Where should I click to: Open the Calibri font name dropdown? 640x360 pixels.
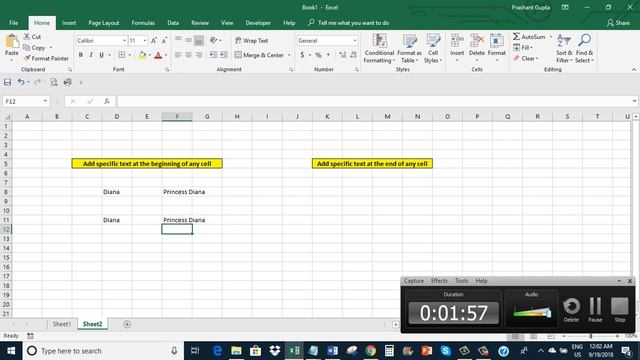[124, 41]
